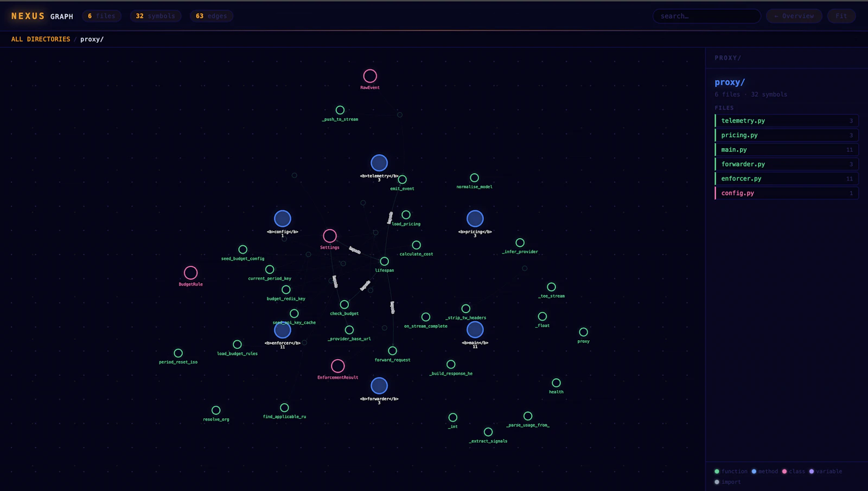Select the find_applicable_ru function node
This screenshot has width=868, height=491.
tap(284, 408)
